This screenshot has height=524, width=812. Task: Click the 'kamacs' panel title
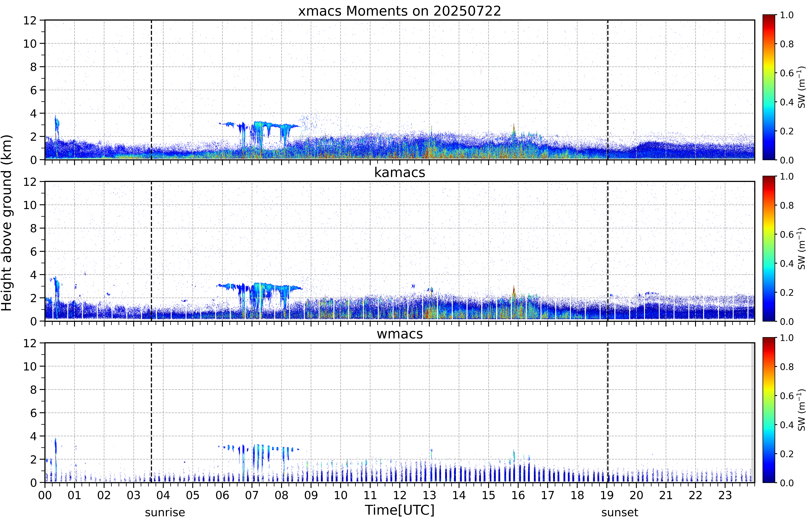coord(400,172)
